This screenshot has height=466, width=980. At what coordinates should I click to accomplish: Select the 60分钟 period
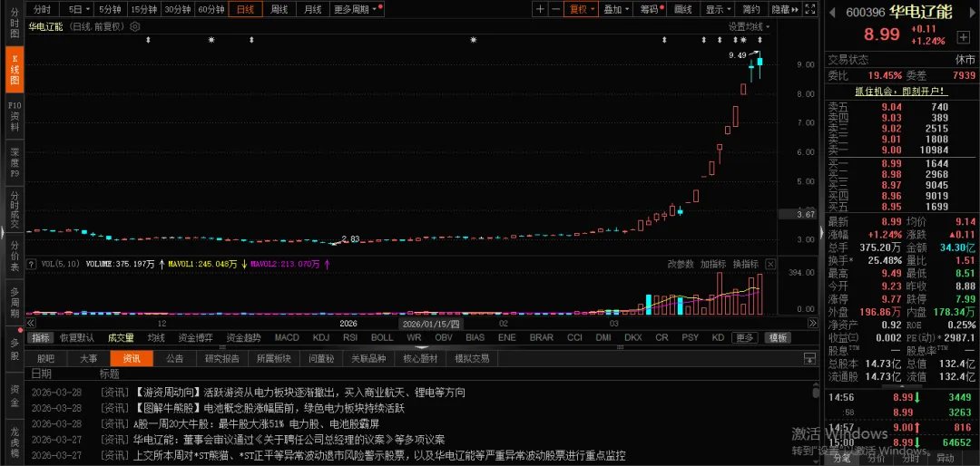[211, 9]
